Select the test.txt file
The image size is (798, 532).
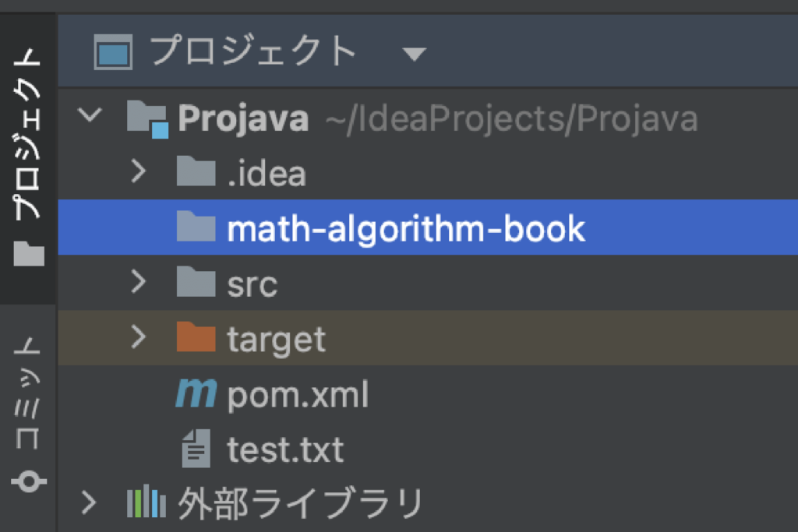tap(285, 450)
